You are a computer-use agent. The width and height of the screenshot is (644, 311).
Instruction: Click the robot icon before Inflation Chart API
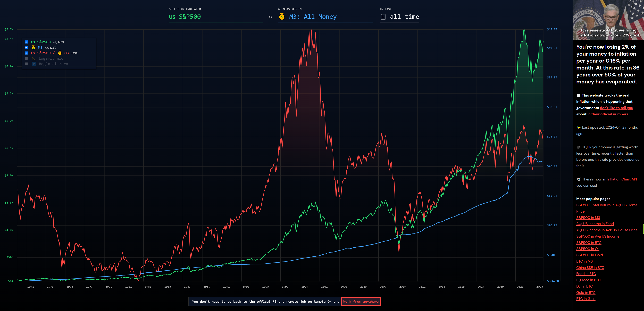point(579,179)
